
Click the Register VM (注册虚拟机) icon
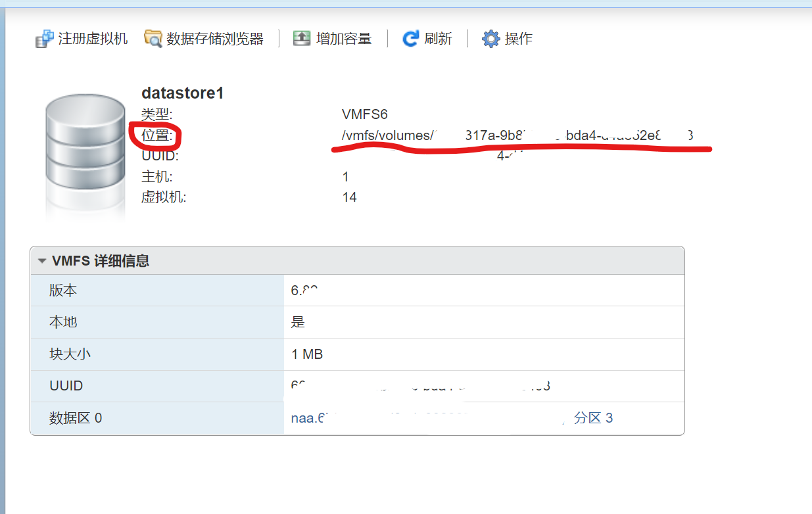44,39
